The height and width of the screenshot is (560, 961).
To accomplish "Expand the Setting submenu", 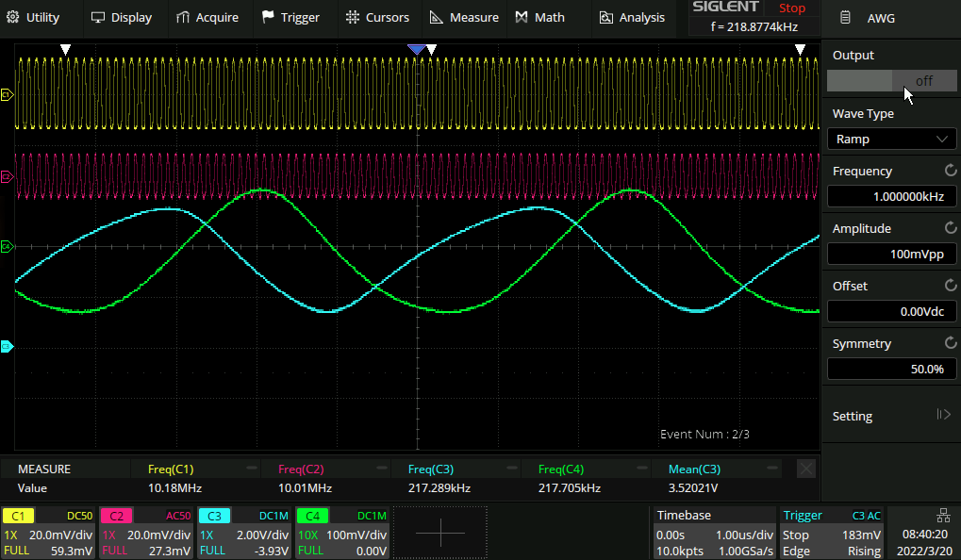I will [x=891, y=416].
